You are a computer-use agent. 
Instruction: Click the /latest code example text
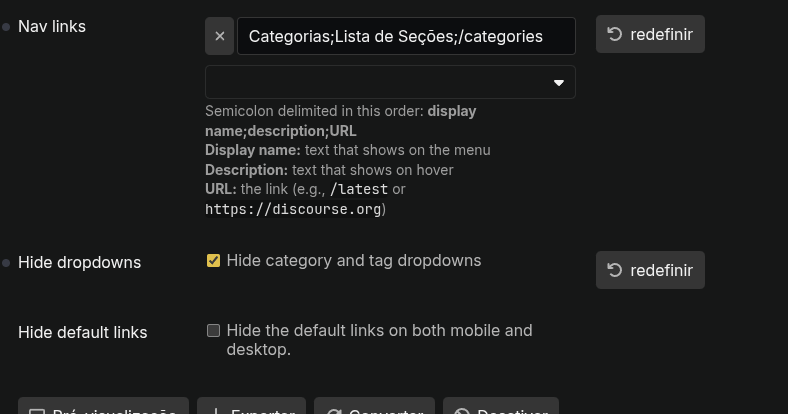(x=359, y=189)
